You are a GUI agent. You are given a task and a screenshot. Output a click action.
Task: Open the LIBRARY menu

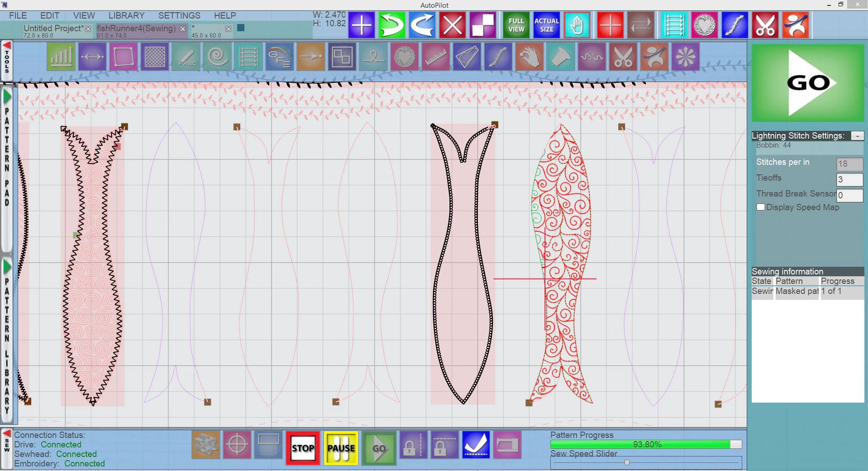pyautogui.click(x=126, y=16)
